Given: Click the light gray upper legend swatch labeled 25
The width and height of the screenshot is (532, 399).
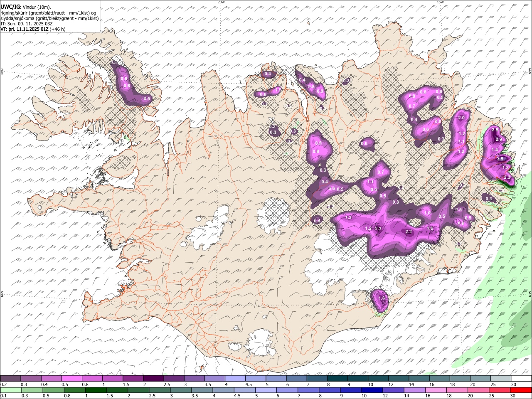Looking at the screenshot, I should pyautogui.click(x=501, y=379).
